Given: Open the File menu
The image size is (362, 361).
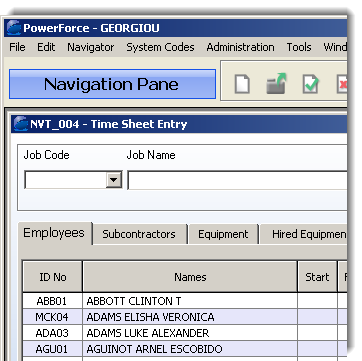Looking at the screenshot, I should 17,47.
